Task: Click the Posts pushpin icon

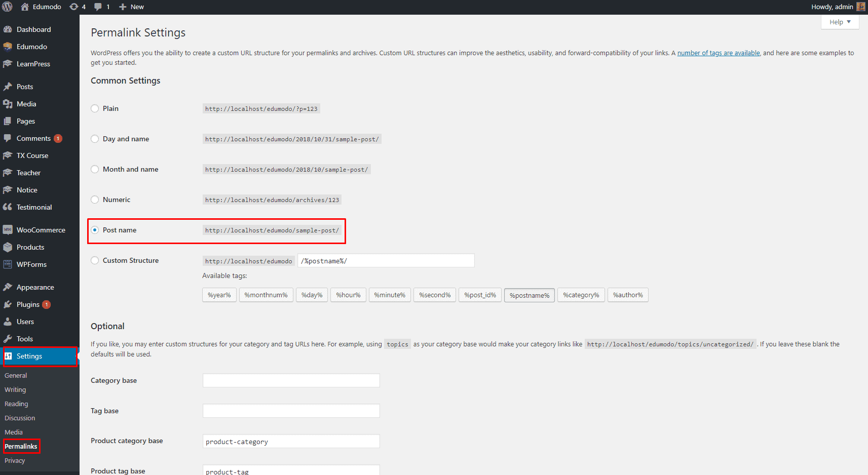Action: click(8, 87)
